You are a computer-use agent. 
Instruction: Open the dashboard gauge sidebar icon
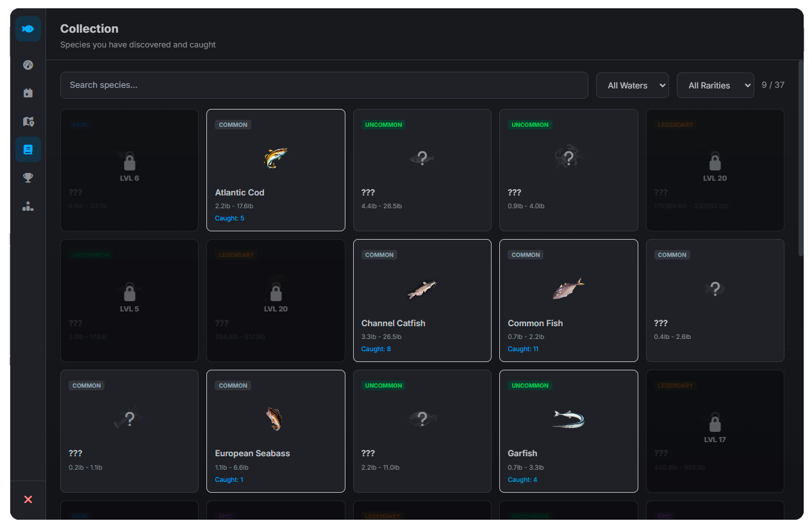tap(28, 65)
